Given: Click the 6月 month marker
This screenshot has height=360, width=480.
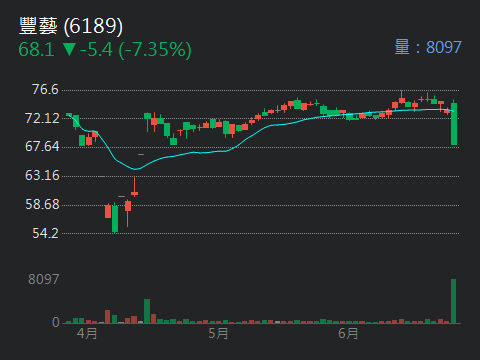Looking at the screenshot, I should click(x=348, y=333).
